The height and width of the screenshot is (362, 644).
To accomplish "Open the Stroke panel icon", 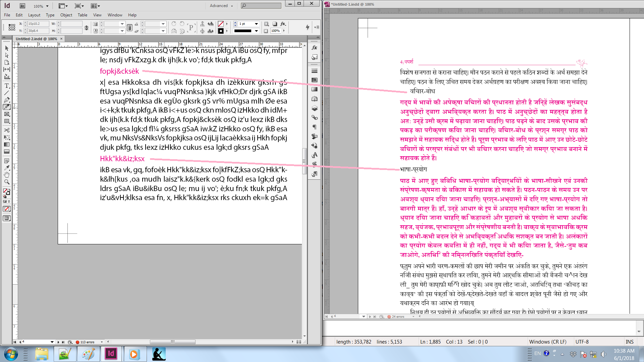I will click(314, 71).
